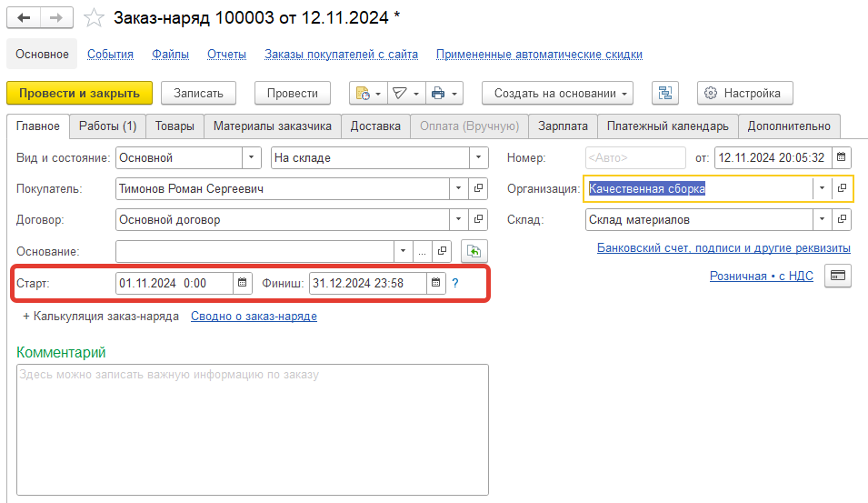Switch to Доставка tab

(x=375, y=126)
